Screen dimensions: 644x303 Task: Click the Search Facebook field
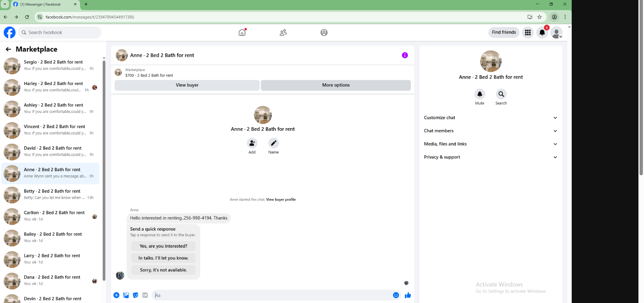tap(60, 32)
